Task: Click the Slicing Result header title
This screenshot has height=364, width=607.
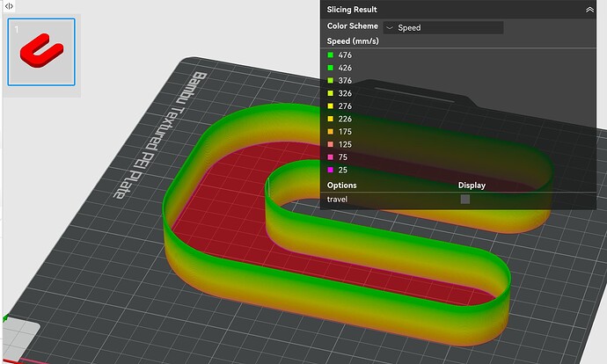Action: click(x=352, y=10)
